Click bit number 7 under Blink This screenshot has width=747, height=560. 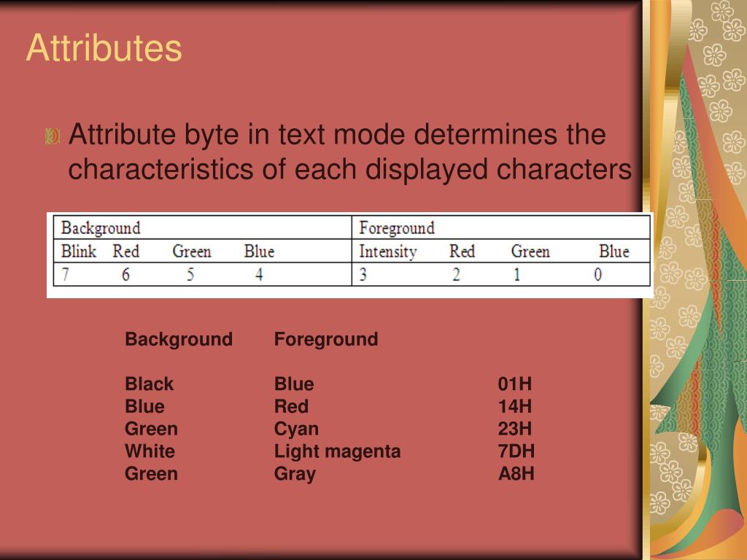click(65, 274)
